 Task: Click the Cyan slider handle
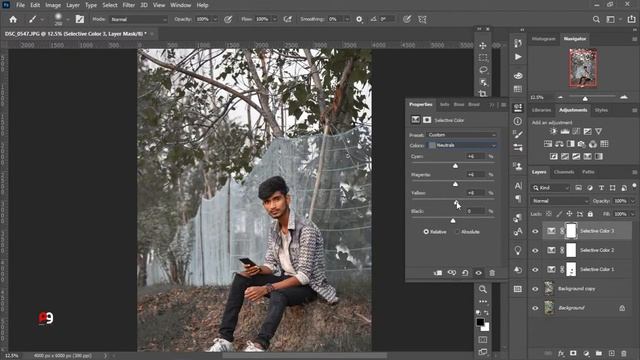point(455,165)
